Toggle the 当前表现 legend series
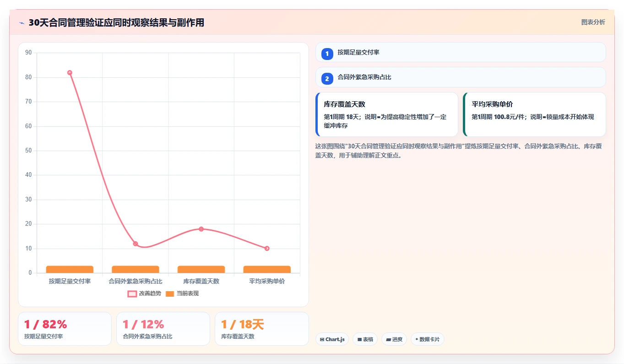Screen dimensions: 624x364 [x=182, y=293]
